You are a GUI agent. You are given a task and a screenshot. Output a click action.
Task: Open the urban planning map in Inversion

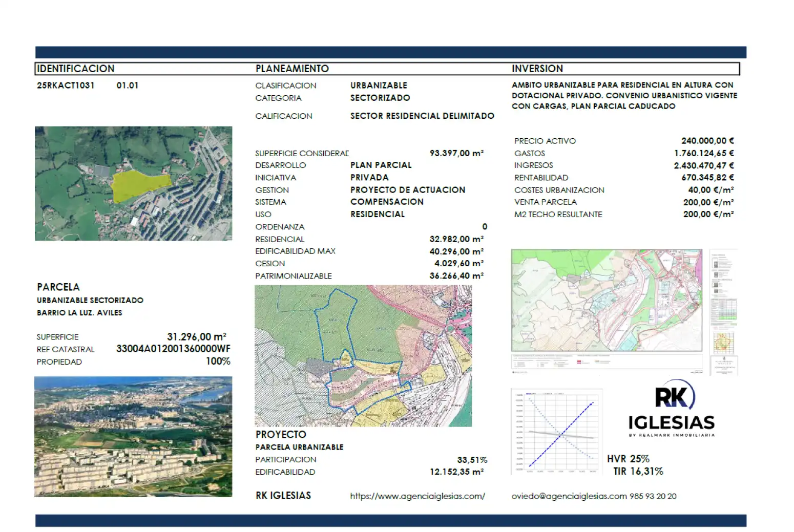click(x=607, y=301)
